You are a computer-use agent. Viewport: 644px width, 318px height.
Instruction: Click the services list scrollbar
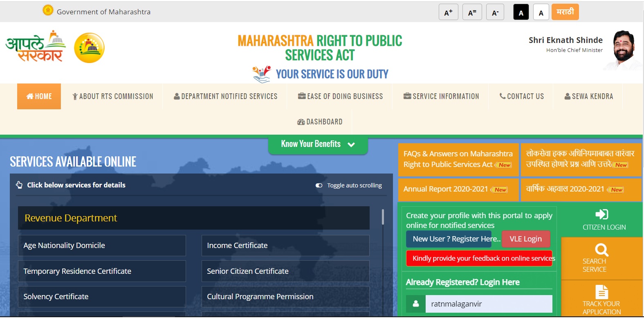pyautogui.click(x=383, y=217)
